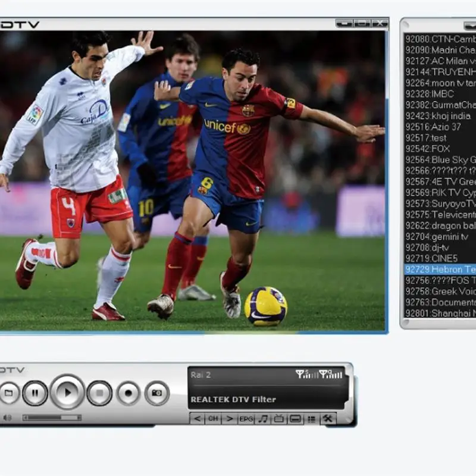Select channel 92758 Greek Voic
This screenshot has width=476, height=476.
click(x=440, y=291)
